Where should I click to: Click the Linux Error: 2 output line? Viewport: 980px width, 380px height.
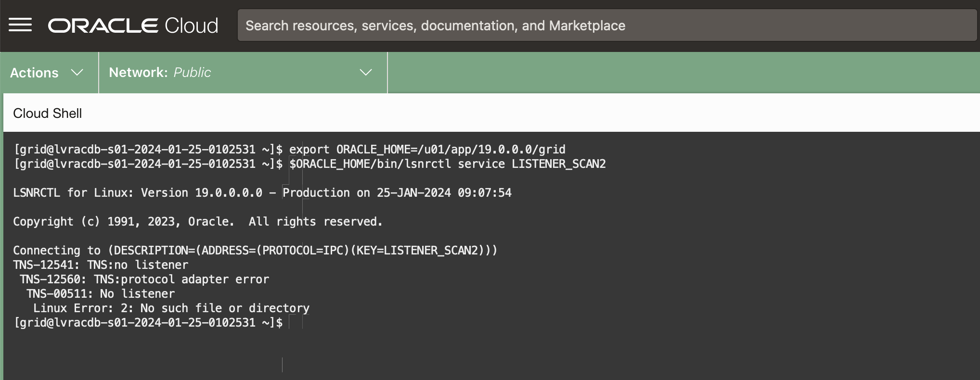click(171, 308)
